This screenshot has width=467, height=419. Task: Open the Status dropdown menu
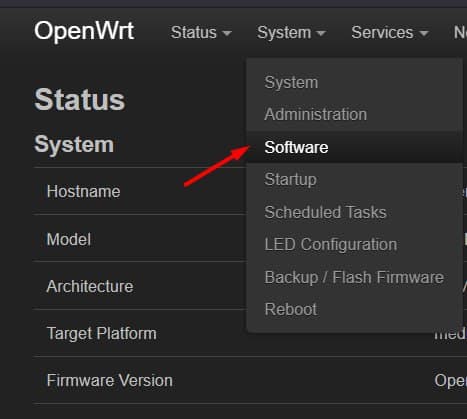(x=201, y=33)
